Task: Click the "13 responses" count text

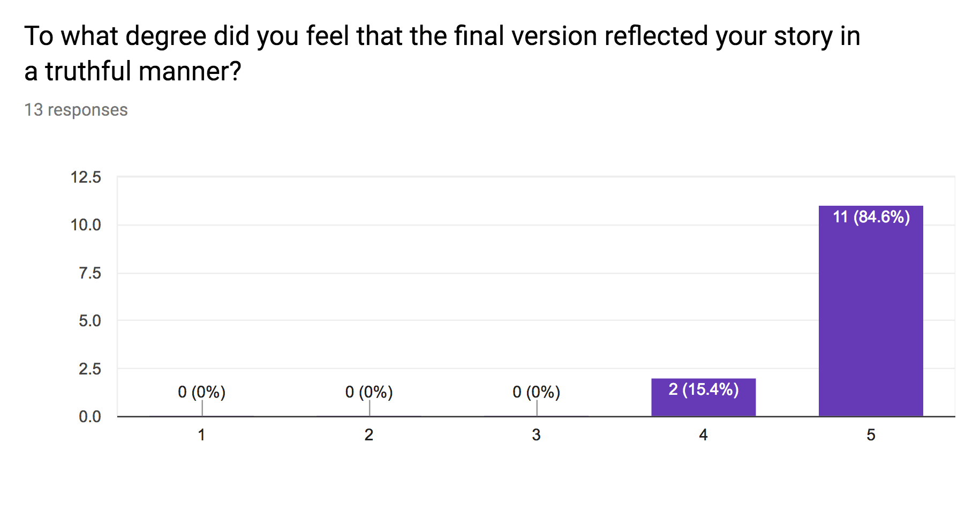Action: 76,110
